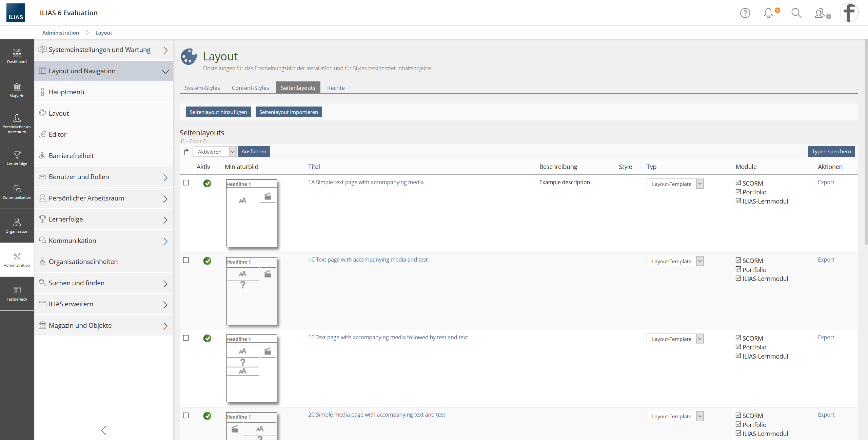
Task: Open Dashboard in the main sidebar
Action: coord(17,56)
